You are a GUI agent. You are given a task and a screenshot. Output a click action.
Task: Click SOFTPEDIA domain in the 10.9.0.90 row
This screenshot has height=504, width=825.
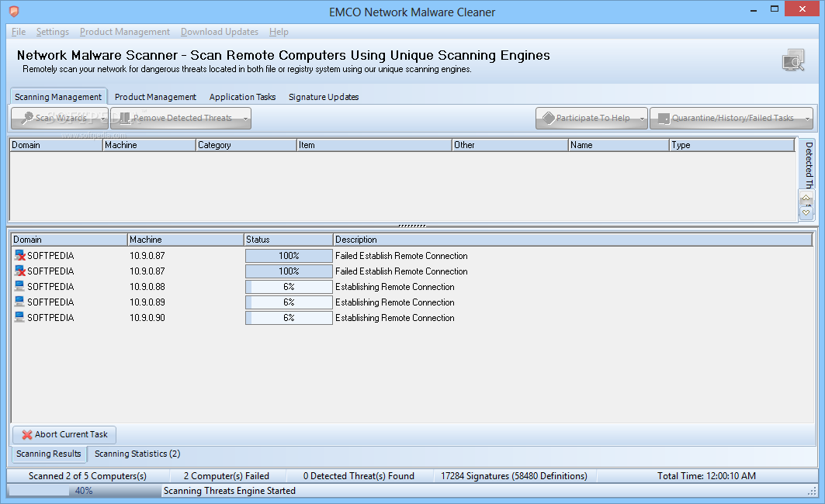pos(50,318)
